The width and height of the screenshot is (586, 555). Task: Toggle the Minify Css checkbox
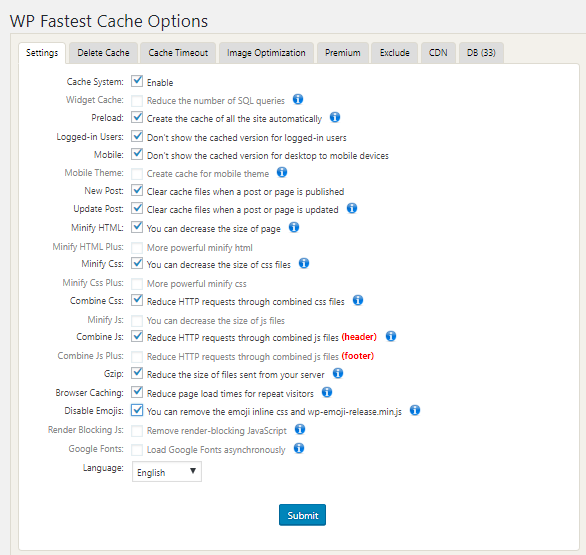pos(137,263)
